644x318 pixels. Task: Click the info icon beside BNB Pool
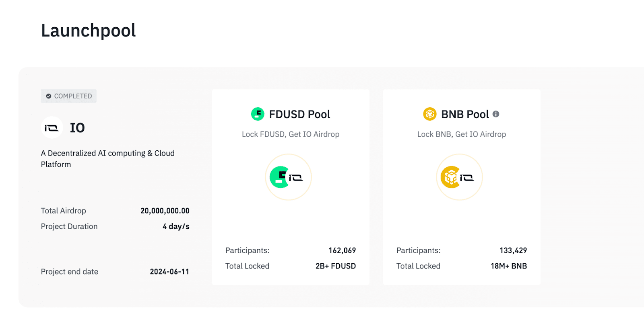tap(496, 114)
